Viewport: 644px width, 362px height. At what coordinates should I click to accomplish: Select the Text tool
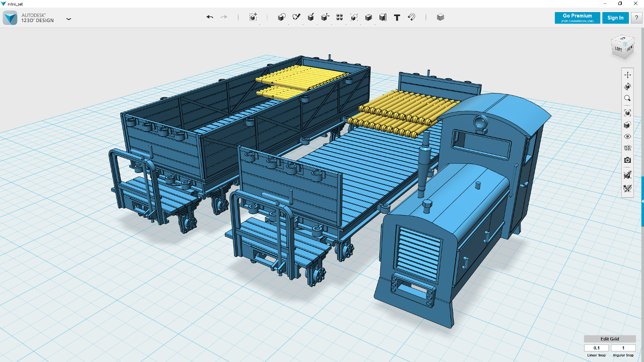click(397, 17)
